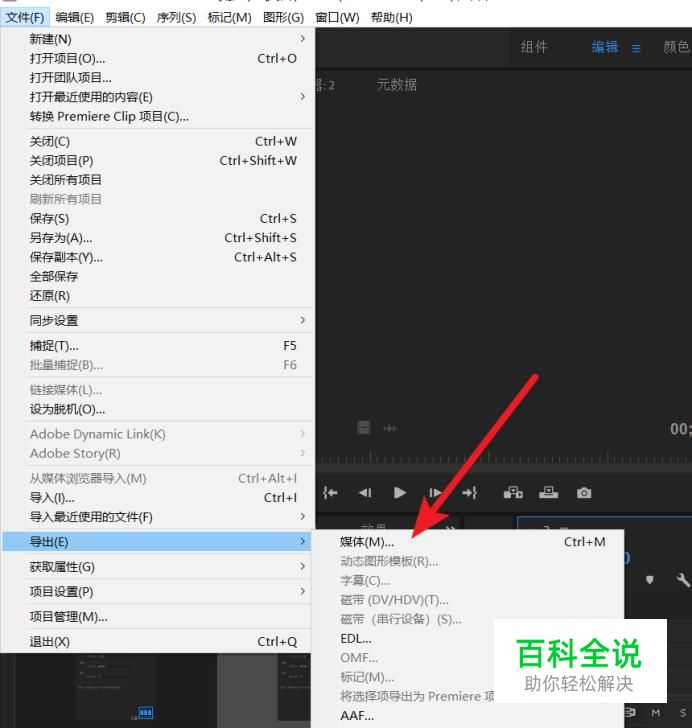Screen dimensions: 692x728
Task: Click the monitor time ruler
Action: click(504, 457)
